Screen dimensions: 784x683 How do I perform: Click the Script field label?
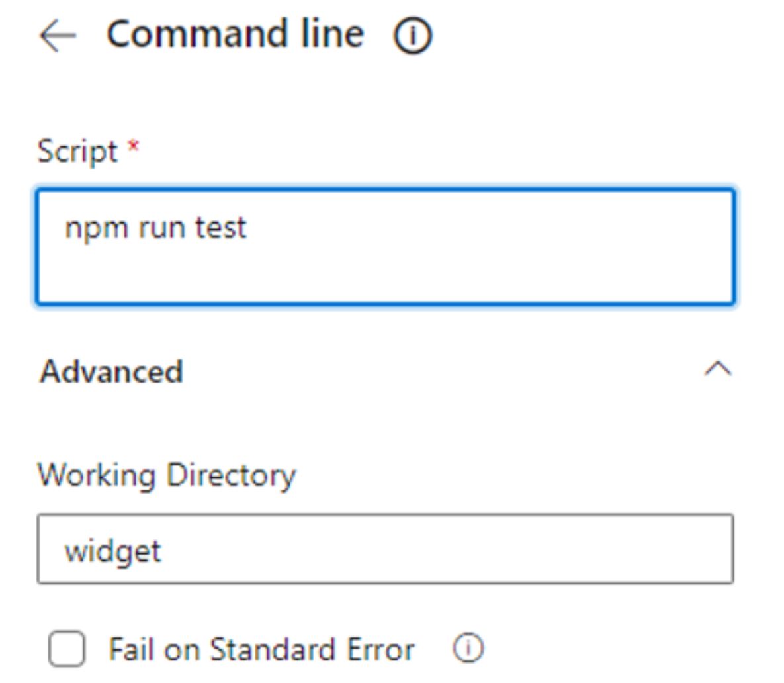coord(77,151)
